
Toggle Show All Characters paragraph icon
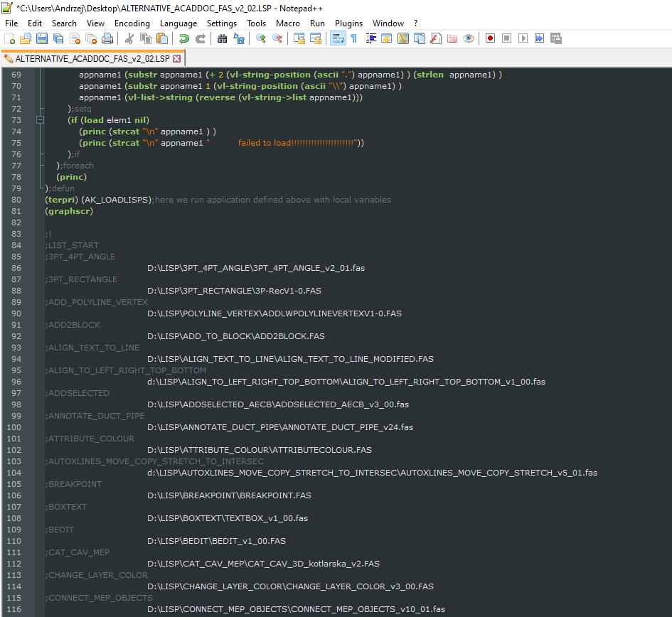pos(356,38)
